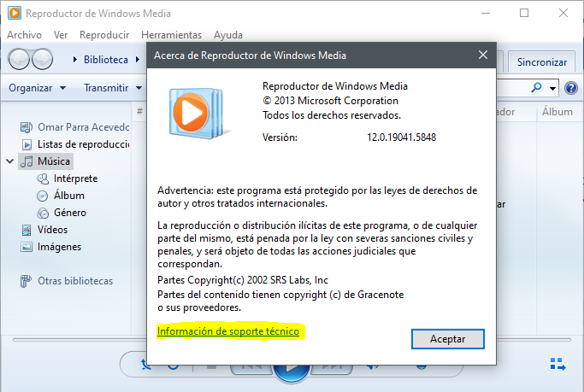584x392 pixels.
Task: Click the Biblioteca breadcrumb
Action: point(106,60)
